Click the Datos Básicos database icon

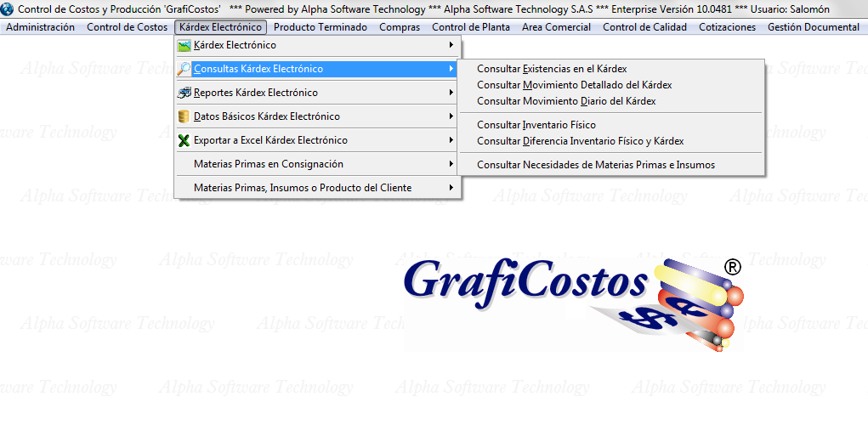coord(184,116)
